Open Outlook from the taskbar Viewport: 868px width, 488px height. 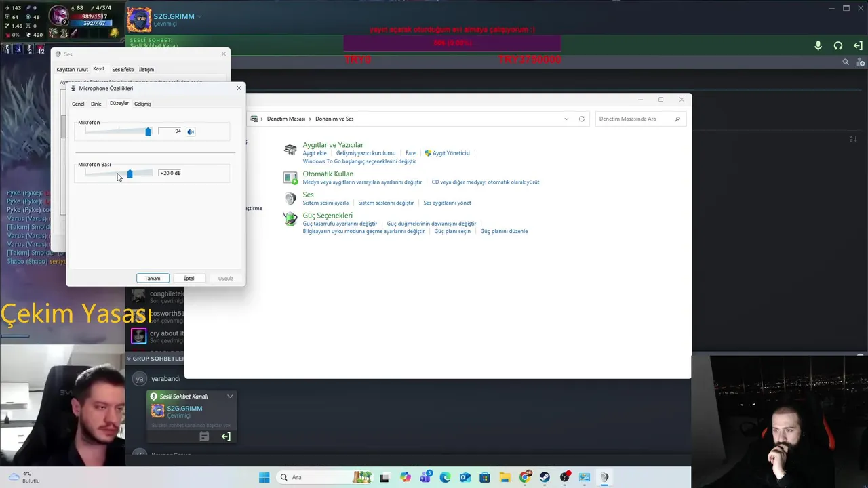465,477
